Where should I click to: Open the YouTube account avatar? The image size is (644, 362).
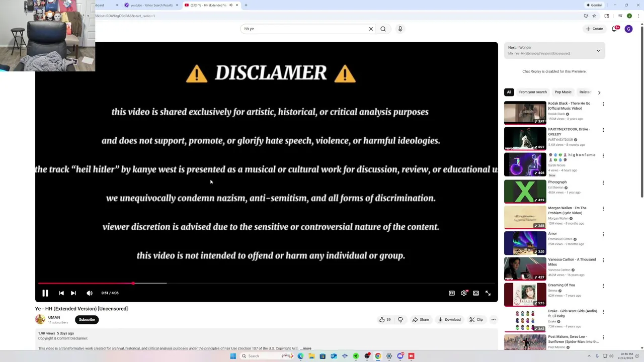coord(628,29)
